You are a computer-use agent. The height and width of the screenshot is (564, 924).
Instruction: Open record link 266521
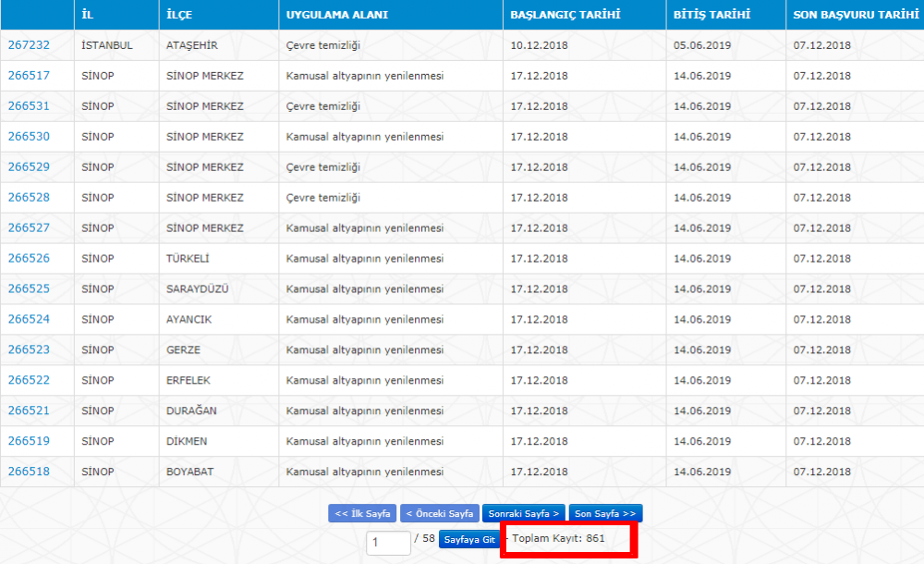pyautogui.click(x=29, y=411)
